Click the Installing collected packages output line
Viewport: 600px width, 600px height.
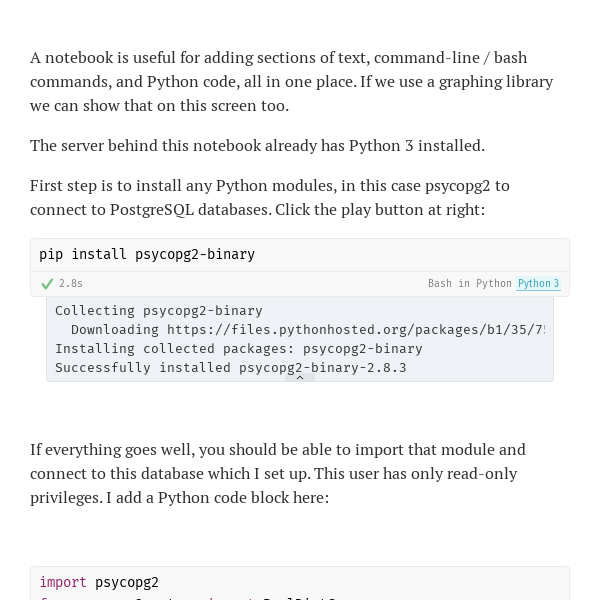(x=239, y=349)
